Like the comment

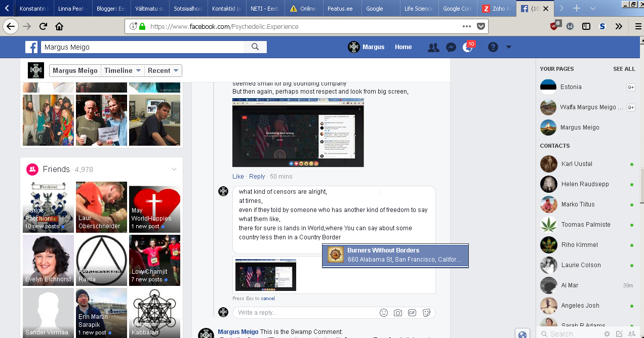click(238, 177)
